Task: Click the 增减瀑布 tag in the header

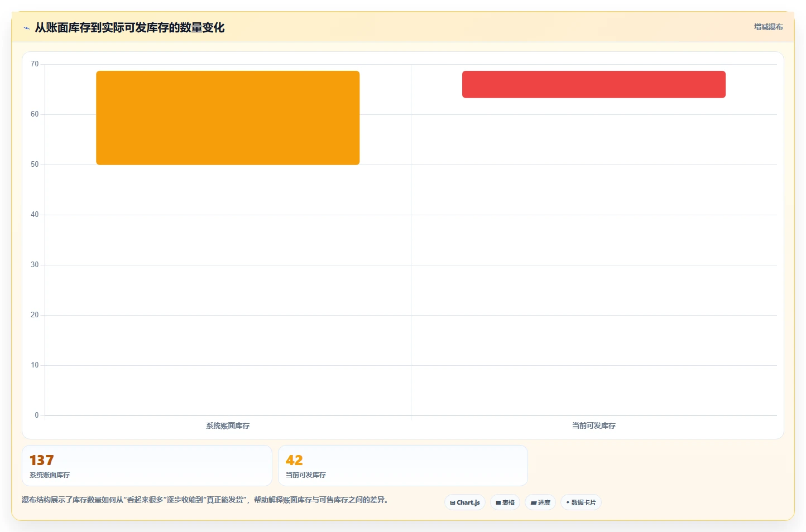Action: [768, 27]
